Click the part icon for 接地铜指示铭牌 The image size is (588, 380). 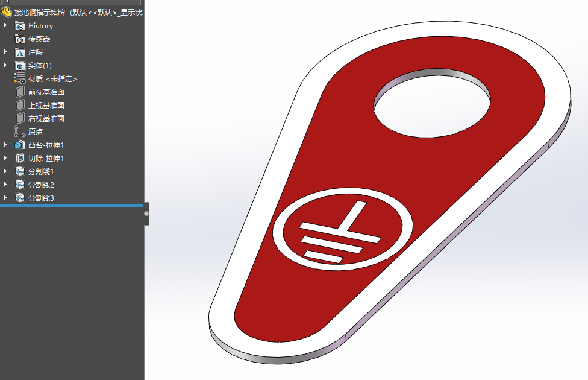click(x=7, y=13)
